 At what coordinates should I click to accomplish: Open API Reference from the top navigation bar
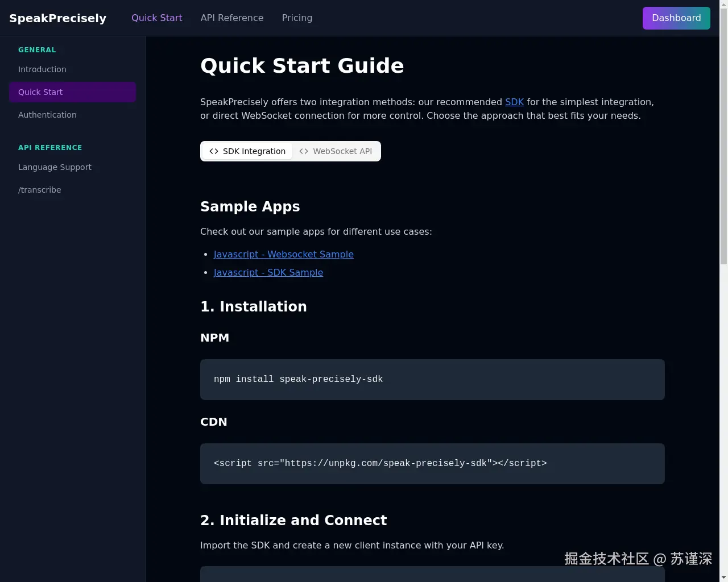231,18
